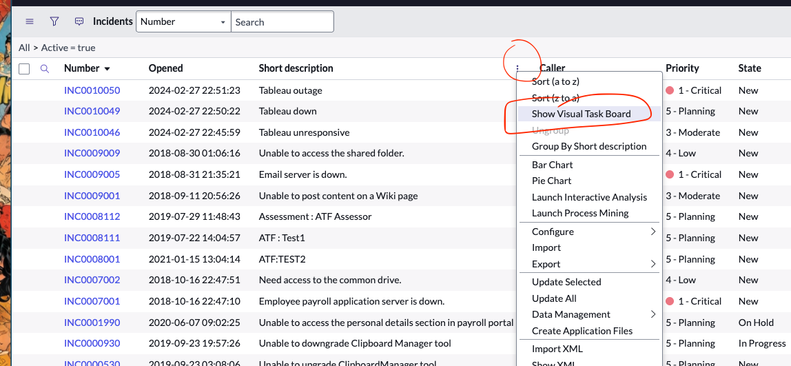This screenshot has height=366, width=791.
Task: Click 'Need access to the common drive.' cell
Action: (330, 280)
